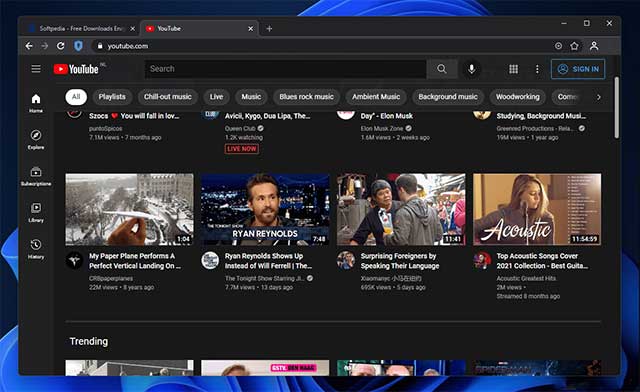The image size is (640, 392).
Task: Click the search magnifier button
Action: (442, 69)
